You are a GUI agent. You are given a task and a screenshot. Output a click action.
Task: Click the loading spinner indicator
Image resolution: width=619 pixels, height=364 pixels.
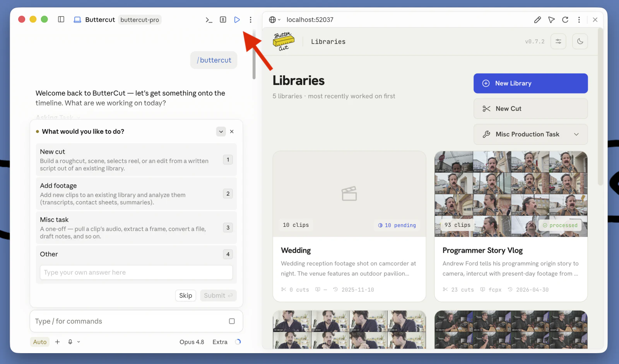click(238, 342)
